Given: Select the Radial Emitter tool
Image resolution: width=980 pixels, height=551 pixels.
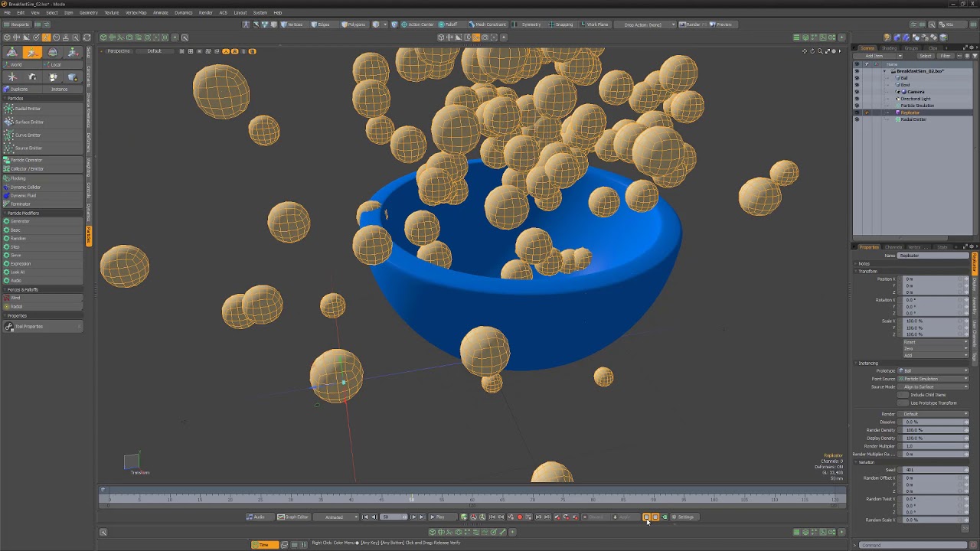Looking at the screenshot, I should point(42,109).
